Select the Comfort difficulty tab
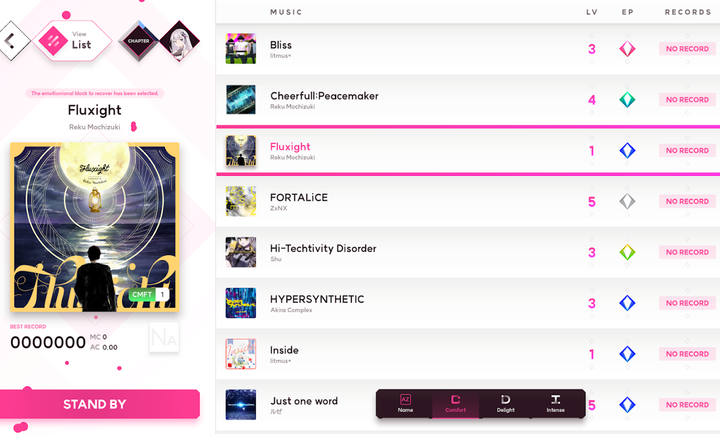 pos(456,403)
